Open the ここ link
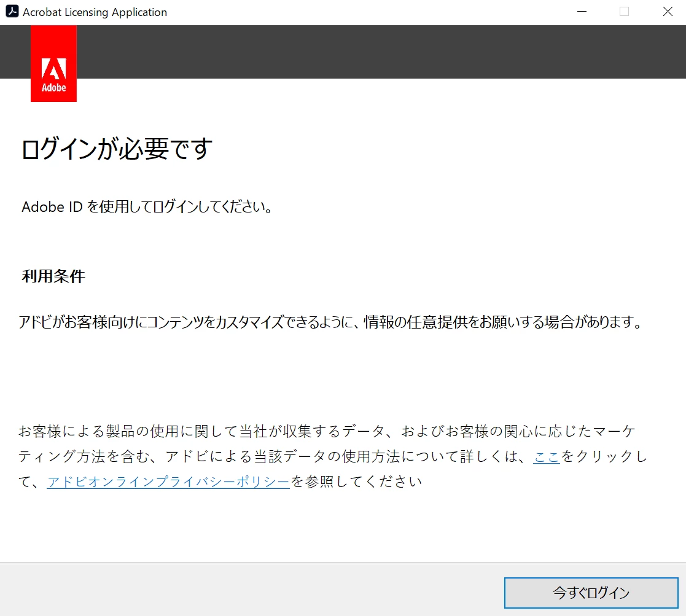This screenshot has width=686, height=616. 547,456
